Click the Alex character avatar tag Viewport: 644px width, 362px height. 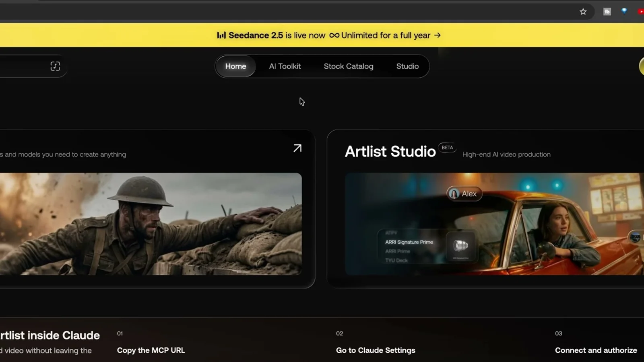tap(464, 194)
